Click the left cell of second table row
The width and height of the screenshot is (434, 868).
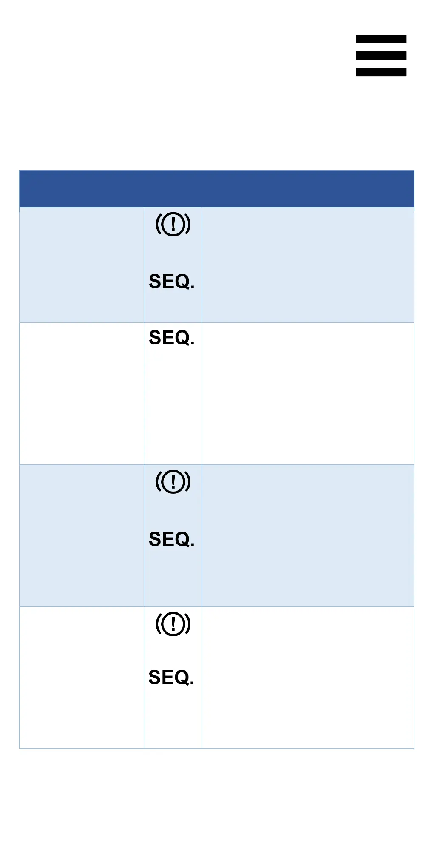pos(82,393)
